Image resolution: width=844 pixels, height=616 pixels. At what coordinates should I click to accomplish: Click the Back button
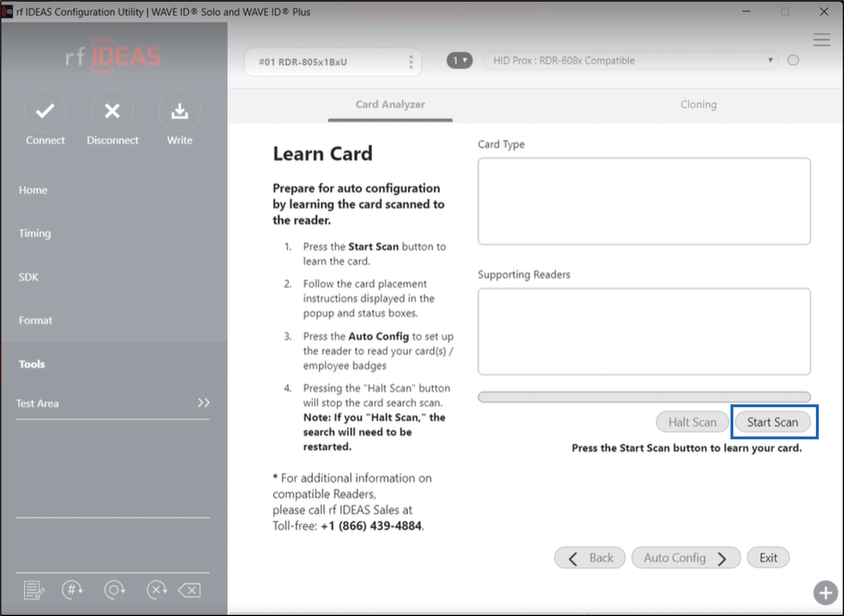click(590, 558)
